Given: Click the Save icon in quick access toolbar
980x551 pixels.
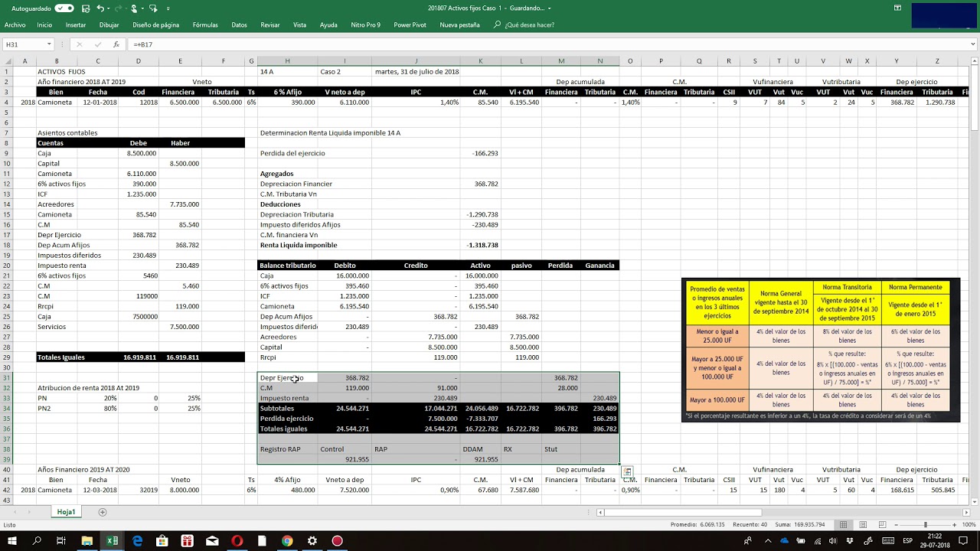Looking at the screenshot, I should tap(85, 8).
